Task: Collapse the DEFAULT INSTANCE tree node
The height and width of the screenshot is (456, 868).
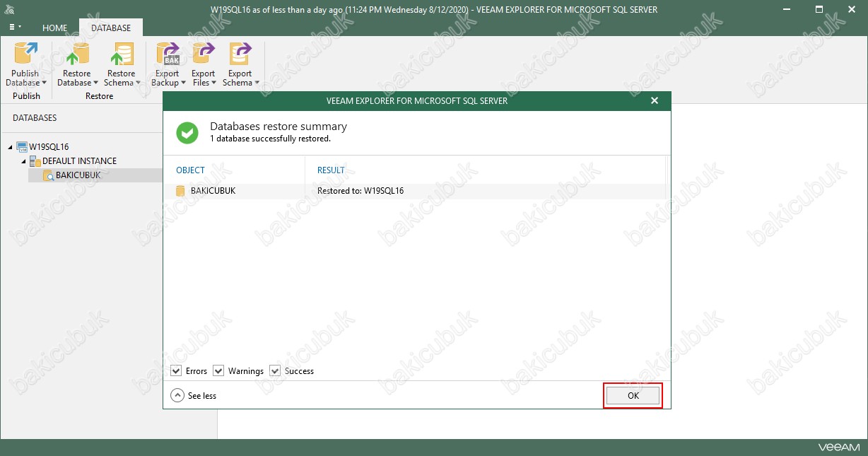Action: pos(23,161)
